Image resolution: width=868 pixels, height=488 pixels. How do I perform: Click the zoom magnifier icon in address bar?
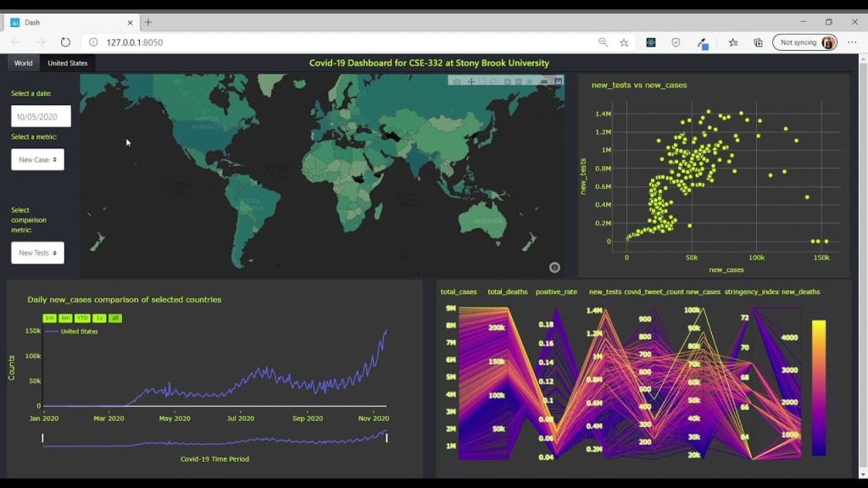tap(603, 42)
